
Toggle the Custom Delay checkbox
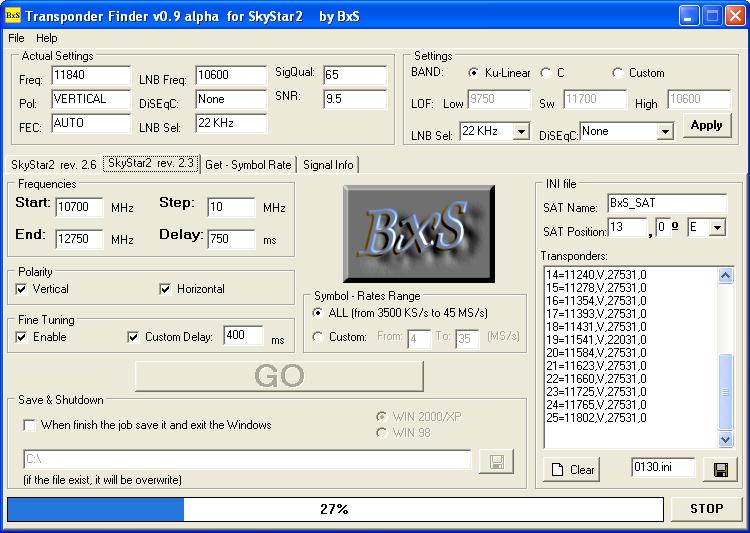coord(133,337)
